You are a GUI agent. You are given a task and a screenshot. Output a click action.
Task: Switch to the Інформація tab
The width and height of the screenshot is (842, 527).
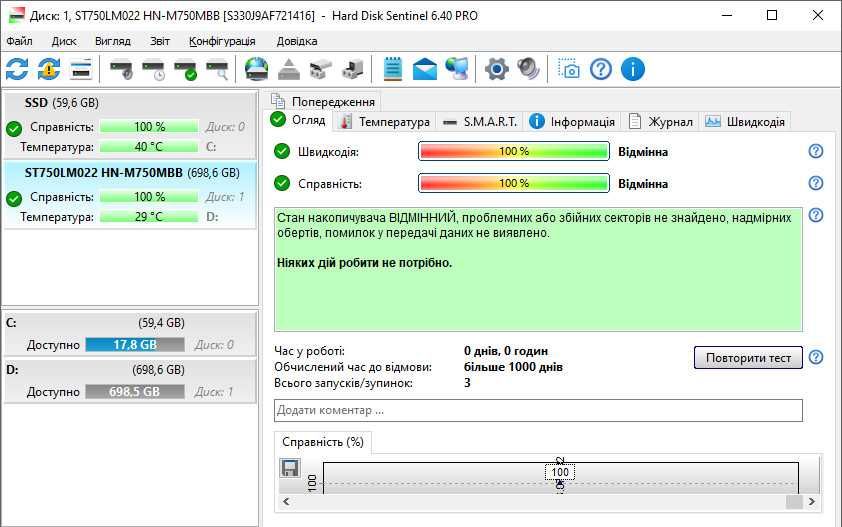[x=572, y=122]
